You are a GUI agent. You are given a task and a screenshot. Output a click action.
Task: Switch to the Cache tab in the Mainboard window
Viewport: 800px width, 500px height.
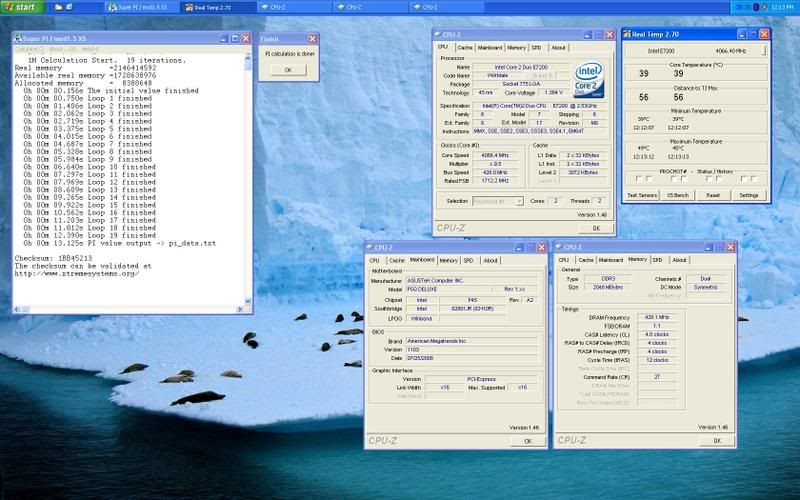click(x=397, y=260)
